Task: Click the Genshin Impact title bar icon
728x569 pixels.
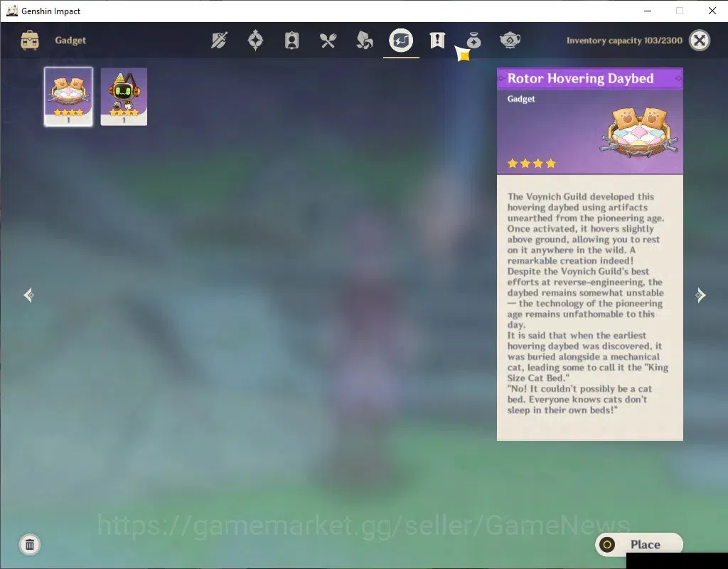Action: pyautogui.click(x=11, y=11)
